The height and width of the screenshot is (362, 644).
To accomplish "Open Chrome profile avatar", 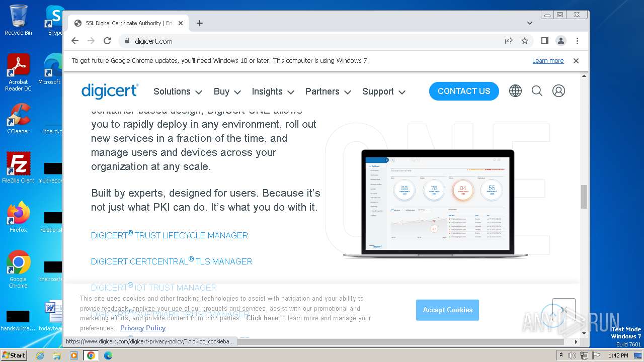I will 560,41.
